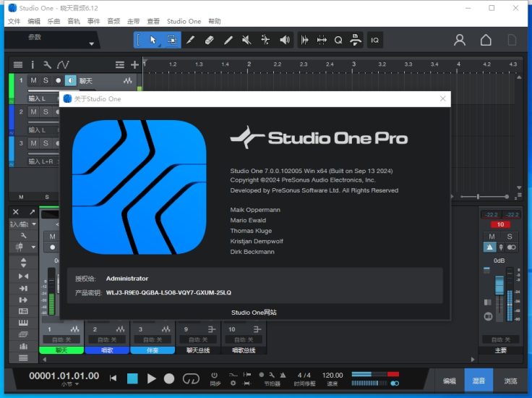532x398 pixels.
Task: Select the Range tool in the toolbar
Action: click(172, 40)
